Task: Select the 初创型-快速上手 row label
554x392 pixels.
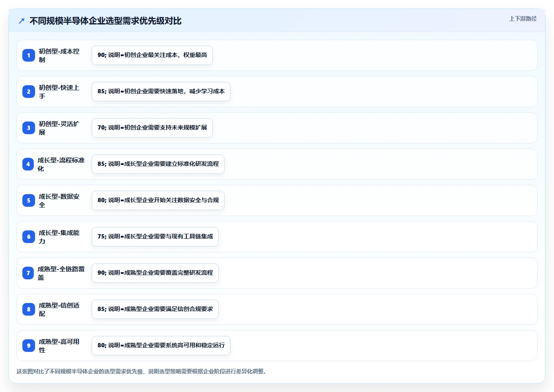Action: coord(59,92)
